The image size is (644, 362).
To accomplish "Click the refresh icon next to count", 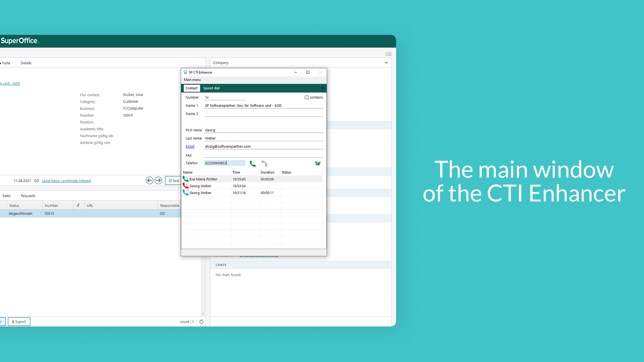I will (202, 322).
